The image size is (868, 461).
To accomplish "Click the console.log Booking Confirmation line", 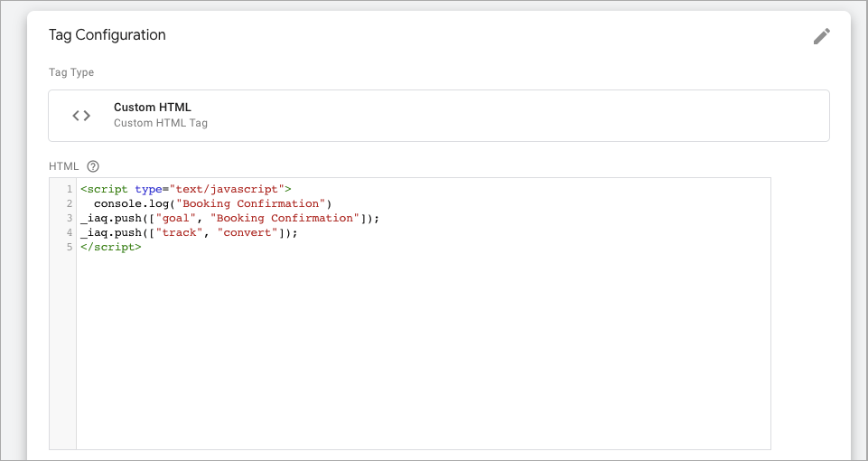I will point(212,204).
